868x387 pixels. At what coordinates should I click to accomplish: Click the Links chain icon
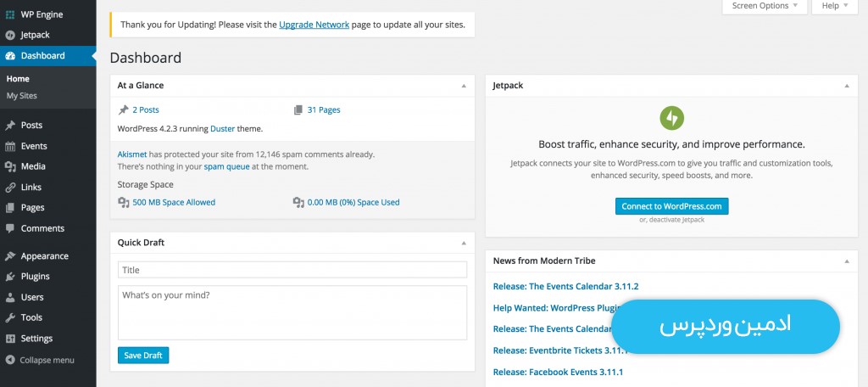tap(10, 188)
